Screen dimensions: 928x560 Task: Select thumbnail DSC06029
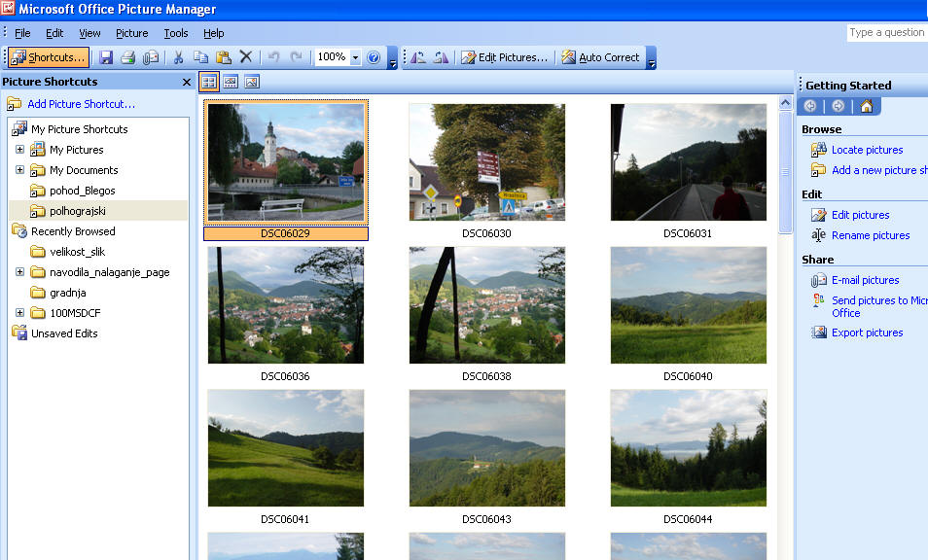click(x=286, y=162)
